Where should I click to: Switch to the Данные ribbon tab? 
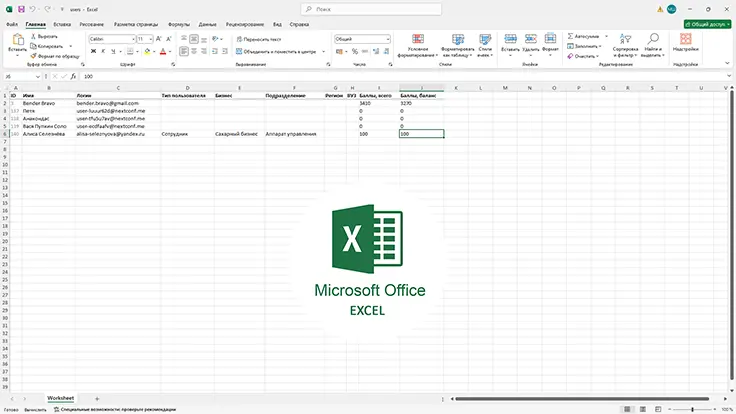pyautogui.click(x=207, y=24)
